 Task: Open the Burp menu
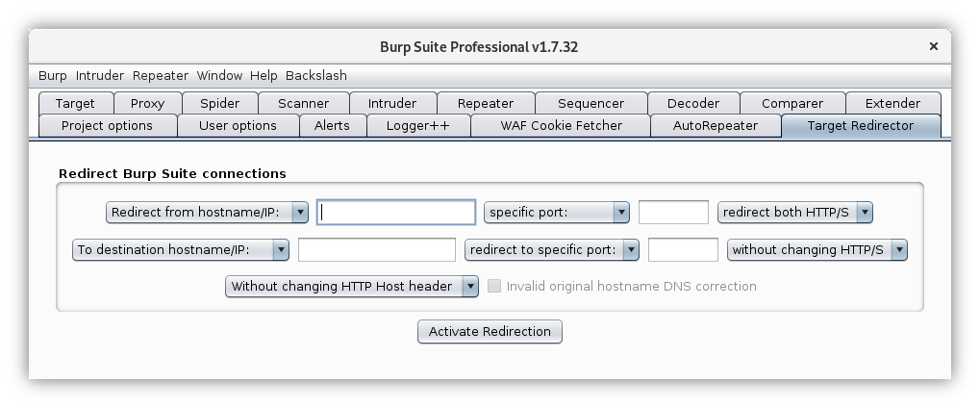53,76
